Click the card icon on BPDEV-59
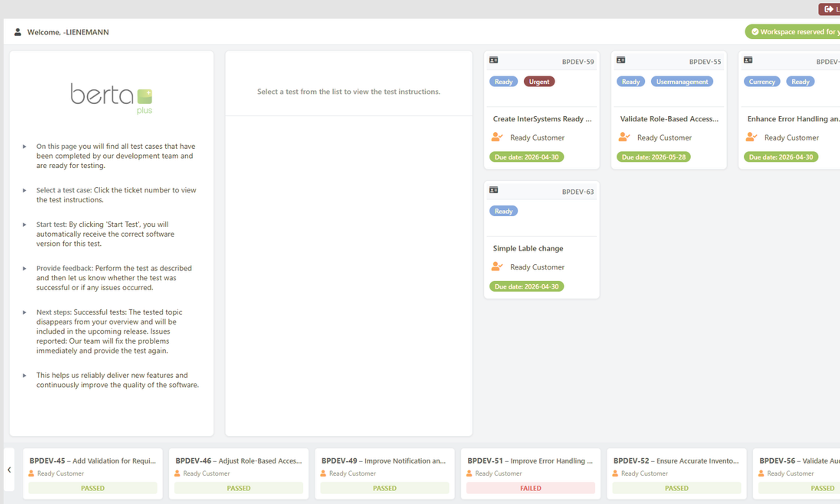Viewport: 840px width, 504px height. pos(493,60)
